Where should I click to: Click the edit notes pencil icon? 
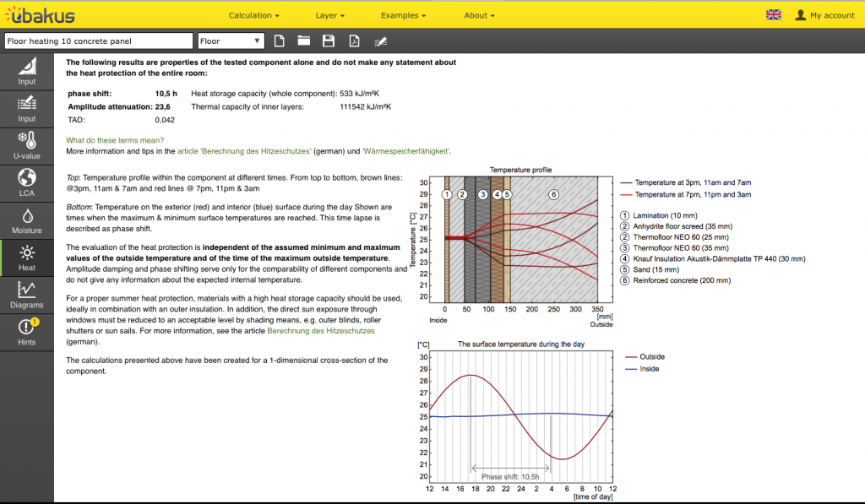[380, 41]
